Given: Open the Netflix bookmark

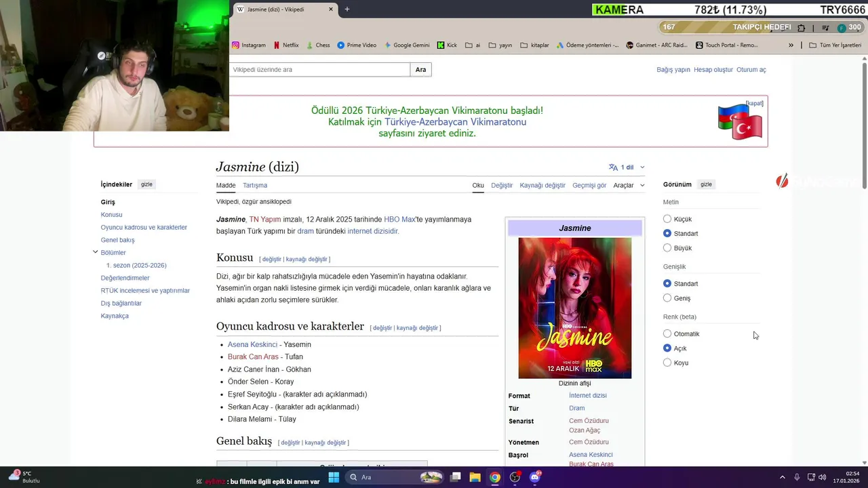Looking at the screenshot, I should (x=286, y=45).
